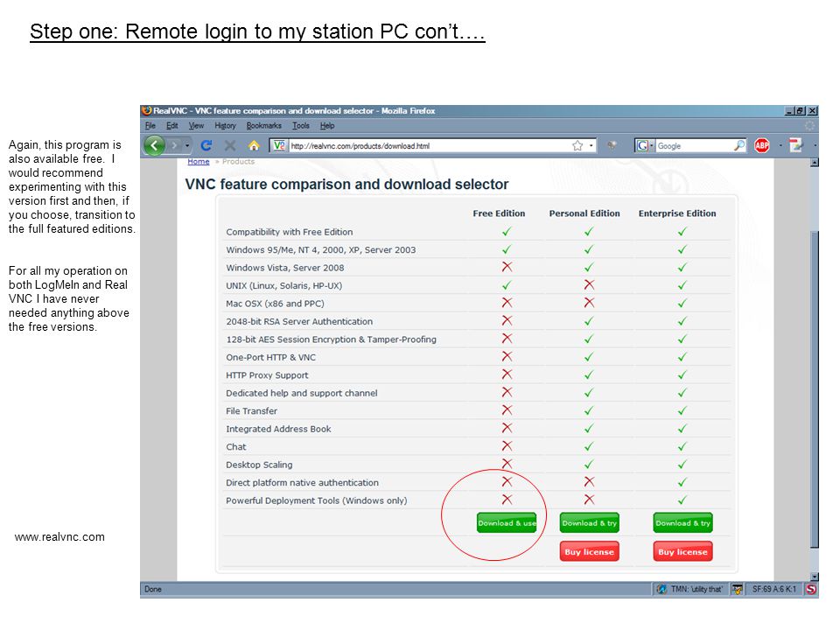Reload the page with the refresh icon

pyautogui.click(x=206, y=145)
